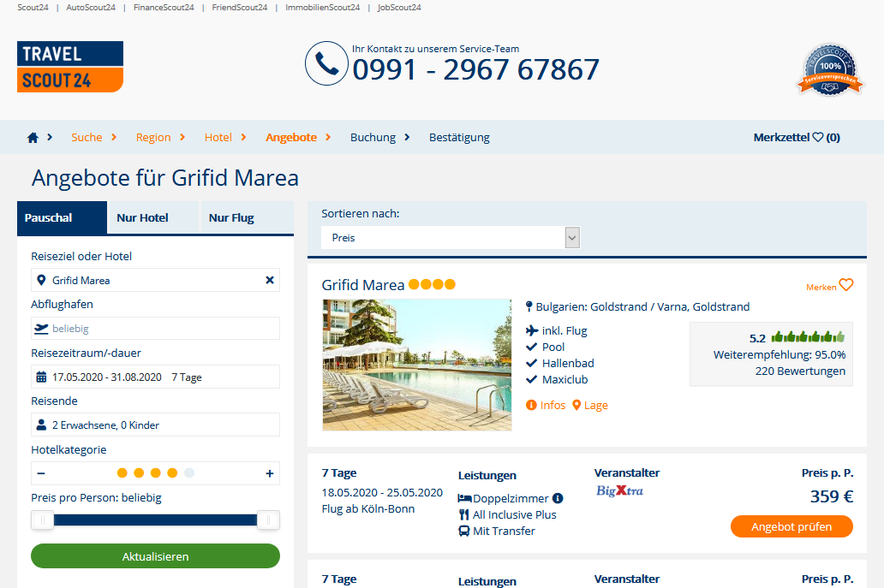Image resolution: width=884 pixels, height=588 pixels.
Task: Open the travel dates 17.05.2020 - 31.08.2020 field
Action: [x=155, y=377]
